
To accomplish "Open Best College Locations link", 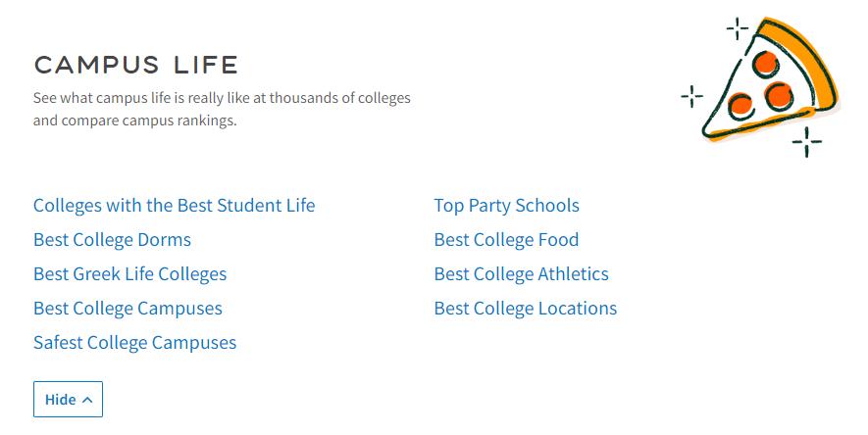I will [x=525, y=309].
